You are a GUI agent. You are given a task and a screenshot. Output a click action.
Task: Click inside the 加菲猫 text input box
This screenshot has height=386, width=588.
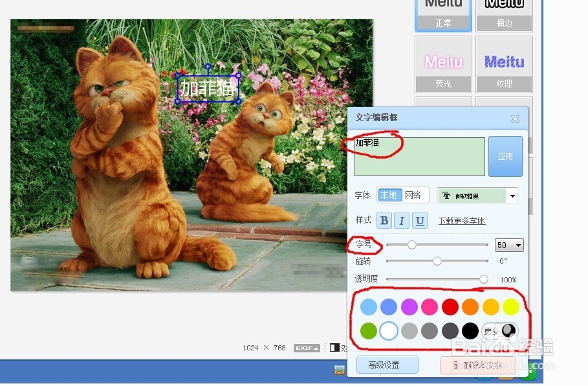[x=419, y=156]
